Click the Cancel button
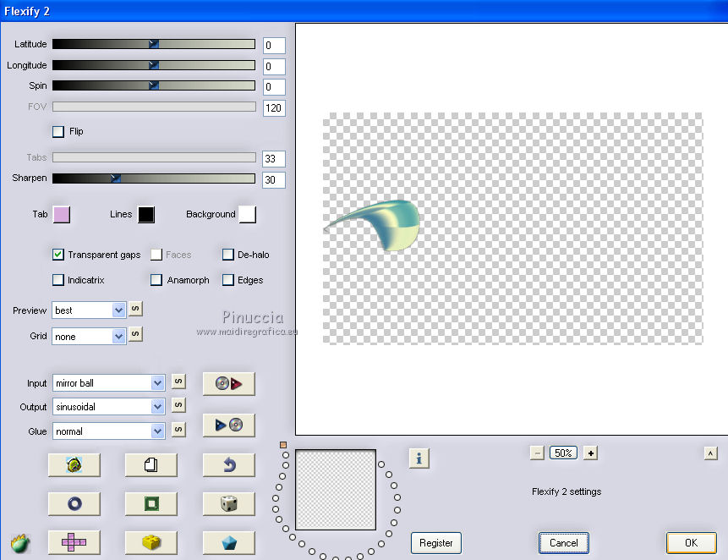Viewport: 728px width, 560px height. [x=564, y=543]
